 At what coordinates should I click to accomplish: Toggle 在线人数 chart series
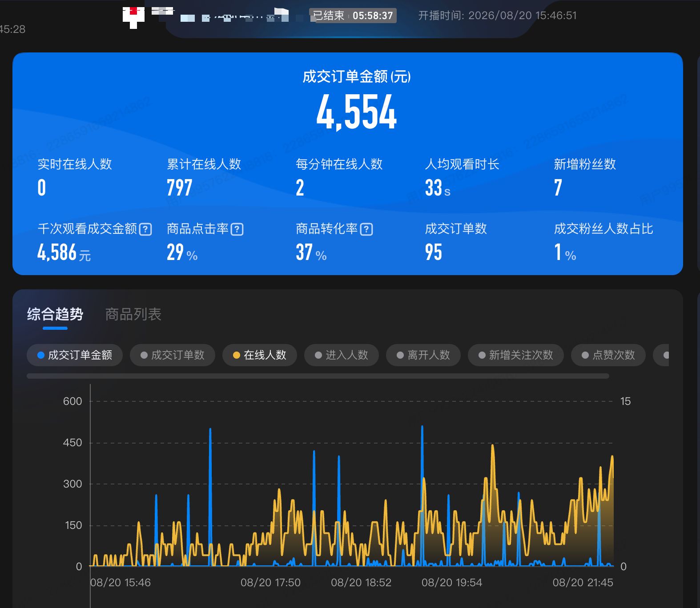(x=260, y=355)
